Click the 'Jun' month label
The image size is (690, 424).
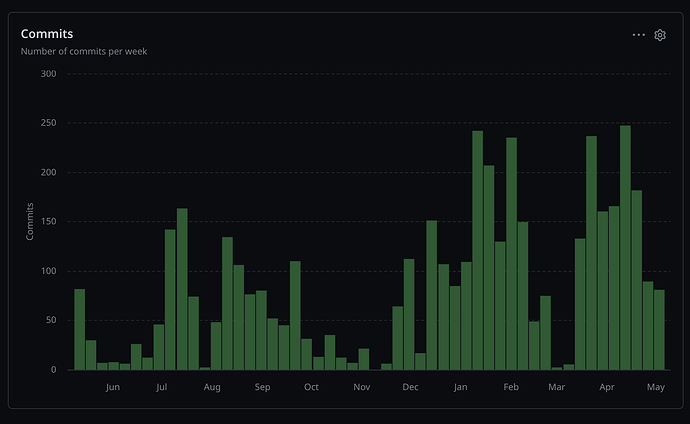click(x=113, y=387)
